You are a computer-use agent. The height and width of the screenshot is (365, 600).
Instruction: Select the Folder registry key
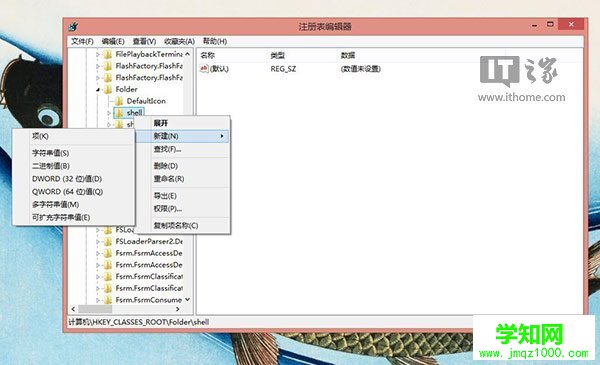(x=126, y=89)
